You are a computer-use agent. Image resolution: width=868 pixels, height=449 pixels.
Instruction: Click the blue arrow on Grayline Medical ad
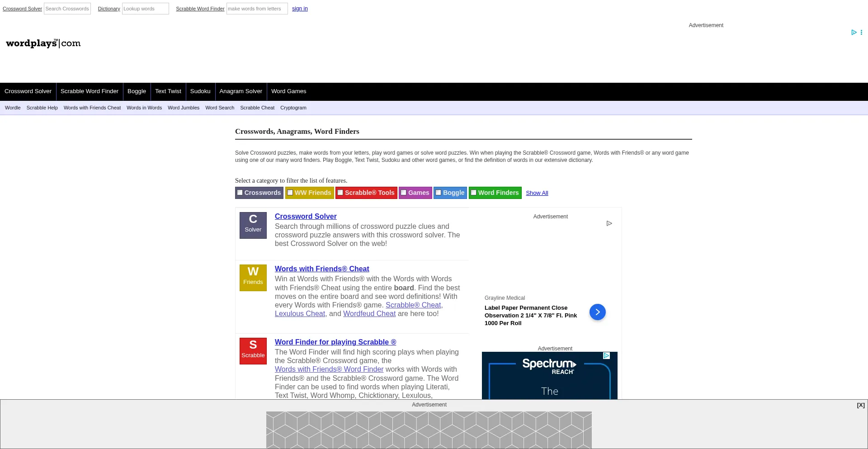pyautogui.click(x=597, y=312)
